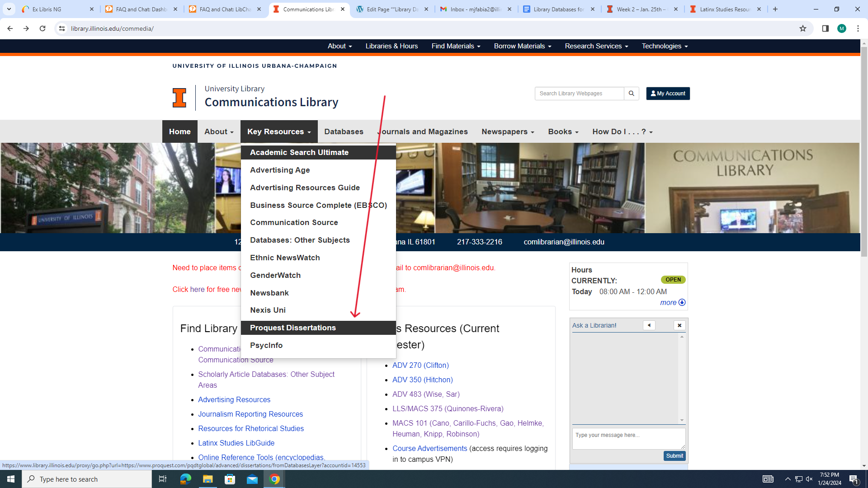This screenshot has height=488, width=868.
Task: Reload the page with refresh icon
Action: tap(42, 28)
